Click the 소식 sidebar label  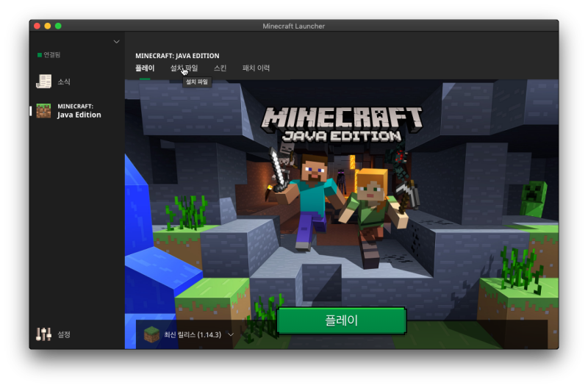tap(64, 82)
